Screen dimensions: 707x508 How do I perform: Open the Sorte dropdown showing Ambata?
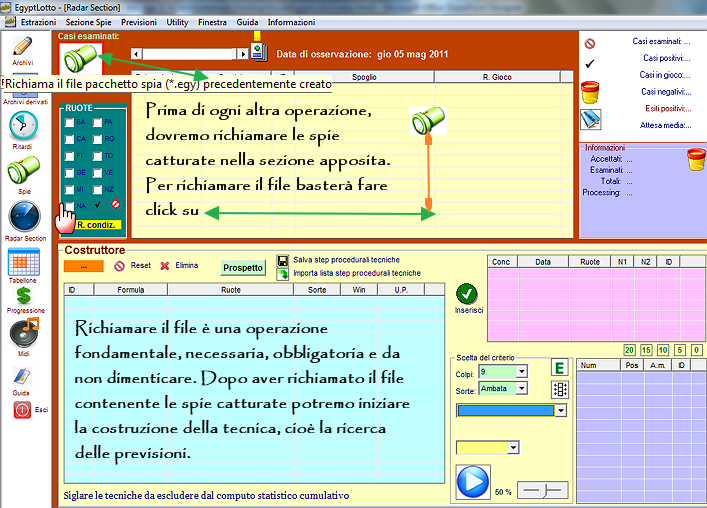point(522,388)
